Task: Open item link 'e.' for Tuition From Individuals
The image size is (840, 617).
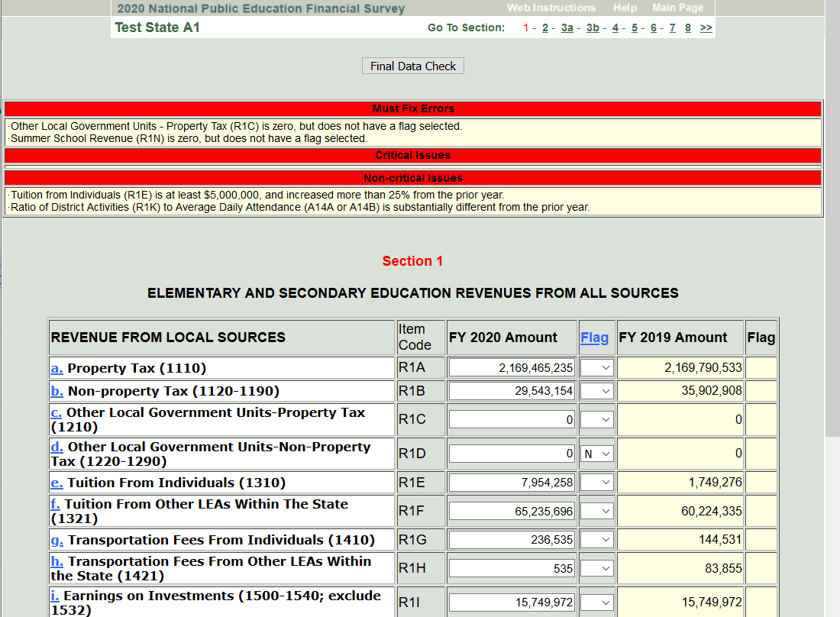Action: coord(57,483)
